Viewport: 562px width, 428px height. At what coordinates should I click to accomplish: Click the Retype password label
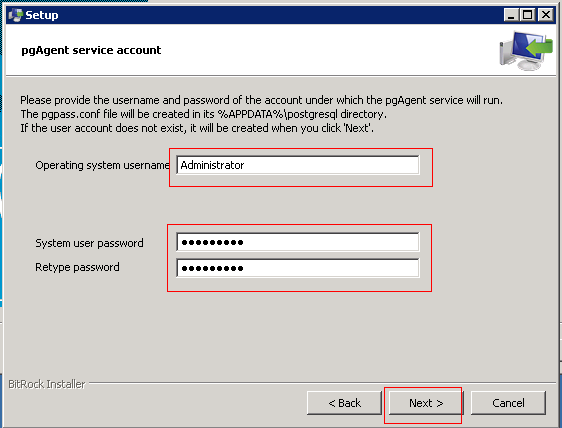pos(77,267)
